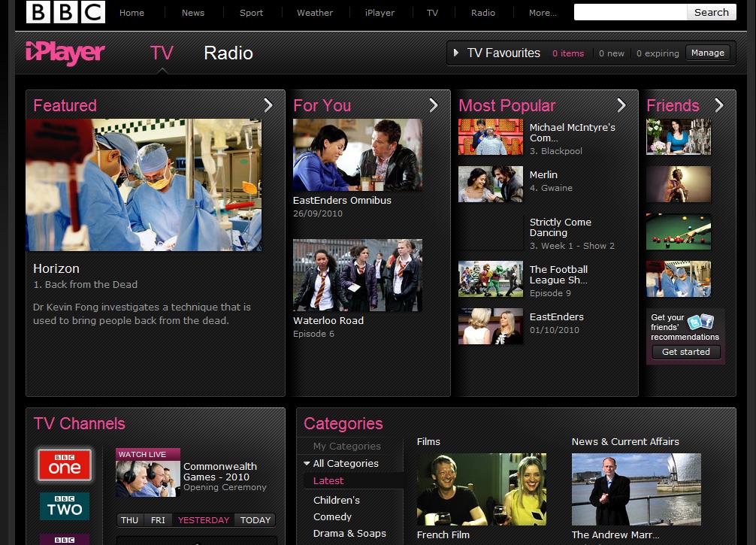The image size is (756, 545).
Task: Open the EastEnders 01/10/2010 title
Action: (x=556, y=317)
